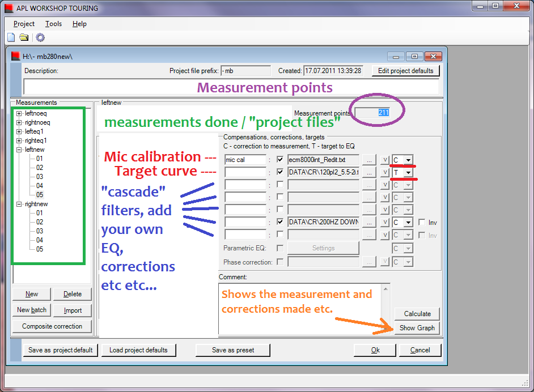The height and width of the screenshot is (392, 534).
Task: Select measurement 03 under rightnew
Action: [40, 231]
